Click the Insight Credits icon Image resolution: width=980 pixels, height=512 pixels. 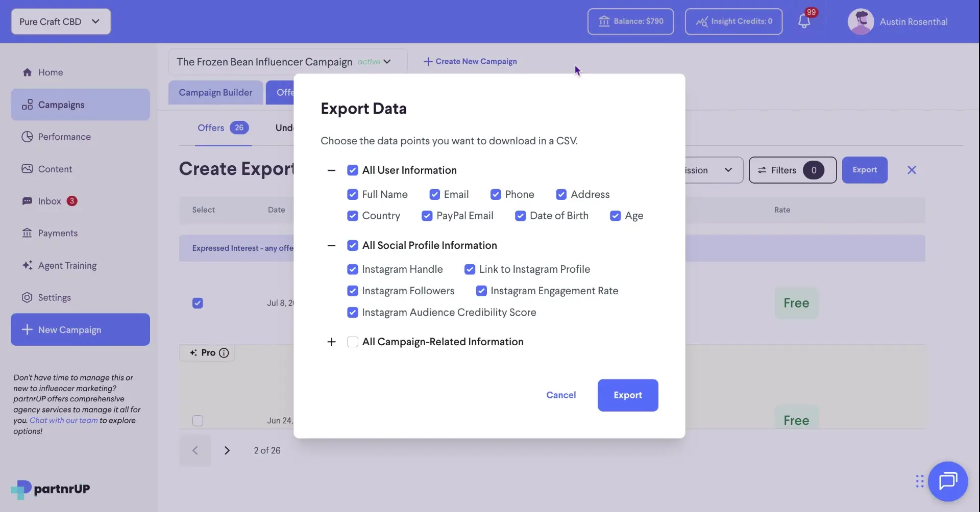click(701, 21)
